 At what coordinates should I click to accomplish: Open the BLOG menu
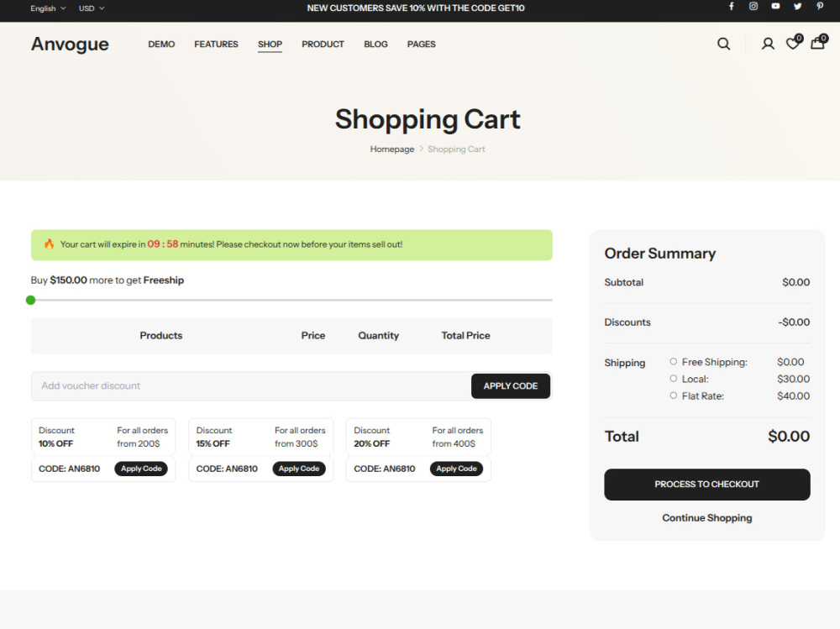pyautogui.click(x=375, y=44)
